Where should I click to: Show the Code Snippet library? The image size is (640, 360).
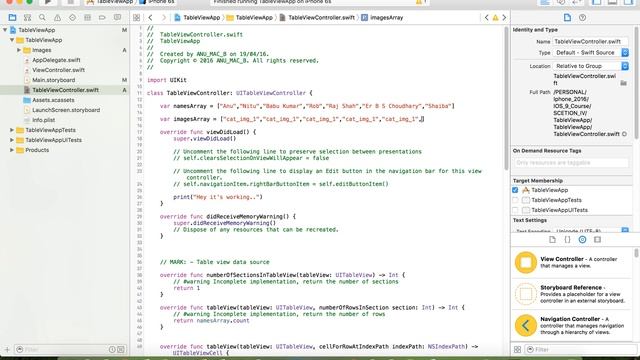click(567, 240)
